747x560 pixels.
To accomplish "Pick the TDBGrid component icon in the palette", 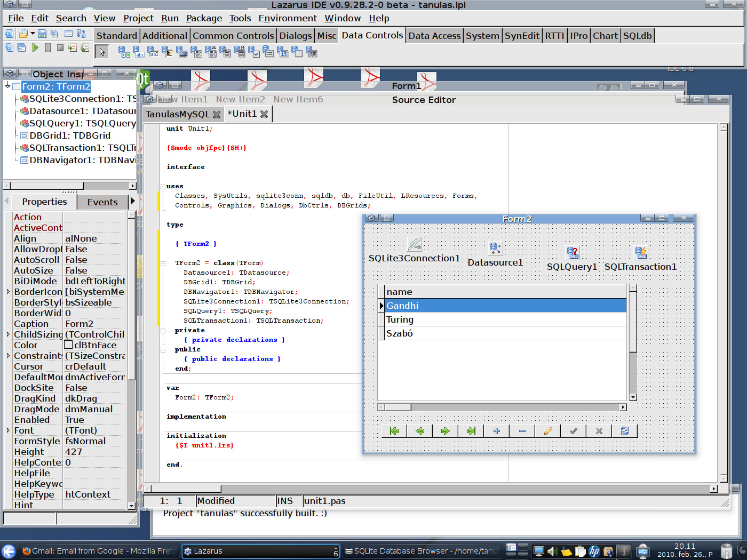I will click(x=312, y=52).
